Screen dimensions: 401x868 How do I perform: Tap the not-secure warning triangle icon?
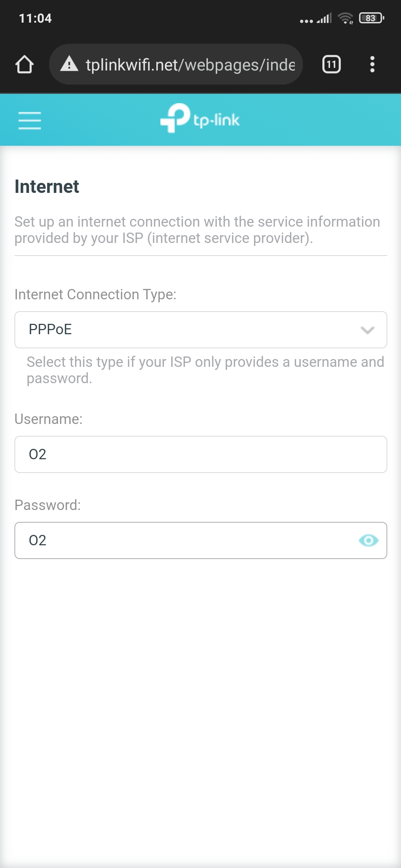(69, 64)
